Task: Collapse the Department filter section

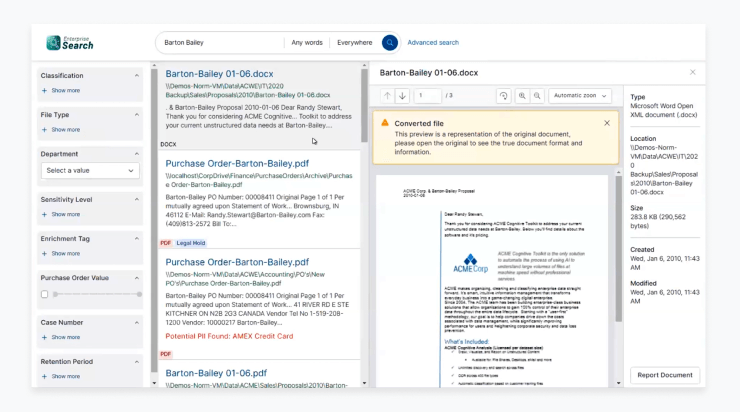Action: coord(136,154)
